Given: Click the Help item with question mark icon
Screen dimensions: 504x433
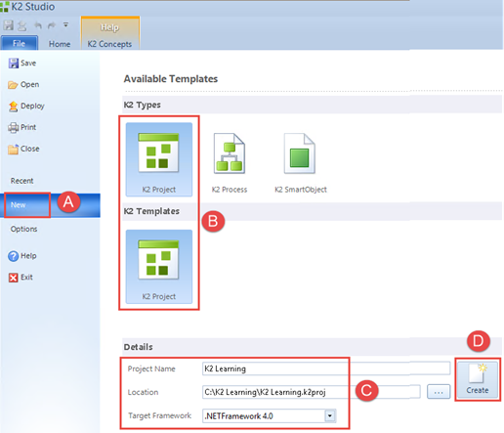Looking at the screenshot, I should tap(22, 256).
